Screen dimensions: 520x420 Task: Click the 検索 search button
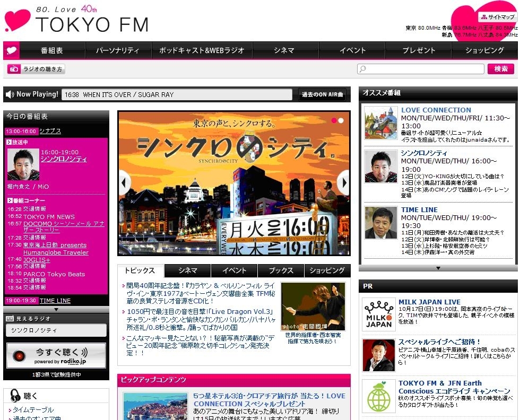pyautogui.click(x=501, y=69)
